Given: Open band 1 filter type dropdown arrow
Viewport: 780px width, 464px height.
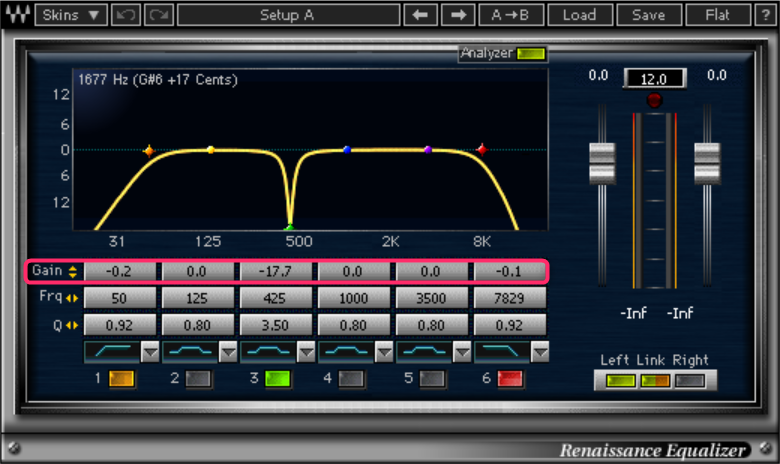Looking at the screenshot, I should pyautogui.click(x=150, y=352).
